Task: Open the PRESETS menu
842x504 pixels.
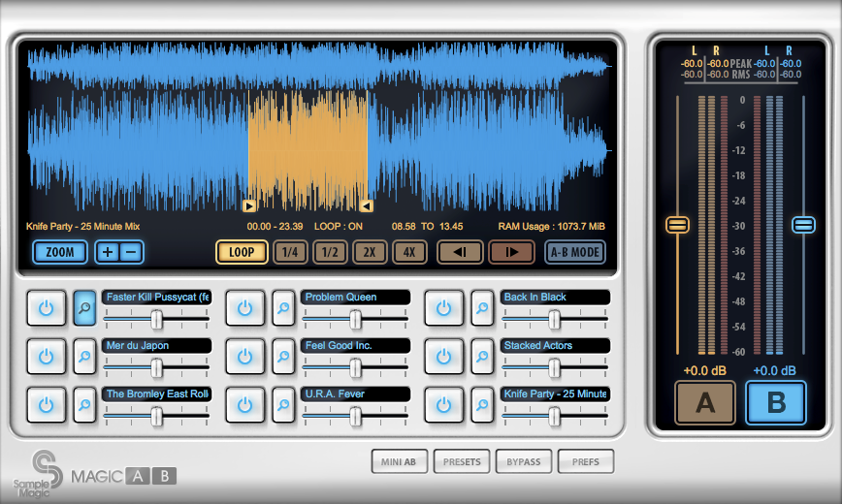Action: [x=462, y=461]
